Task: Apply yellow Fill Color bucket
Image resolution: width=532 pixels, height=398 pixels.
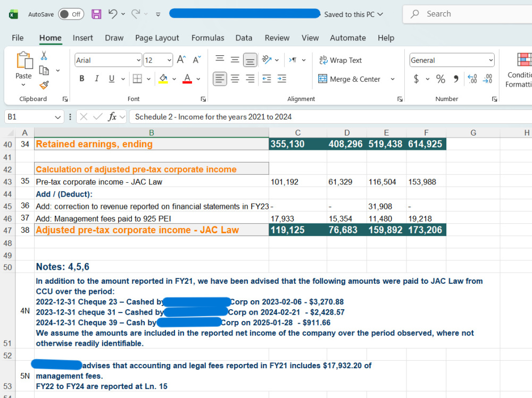Action: [163, 79]
